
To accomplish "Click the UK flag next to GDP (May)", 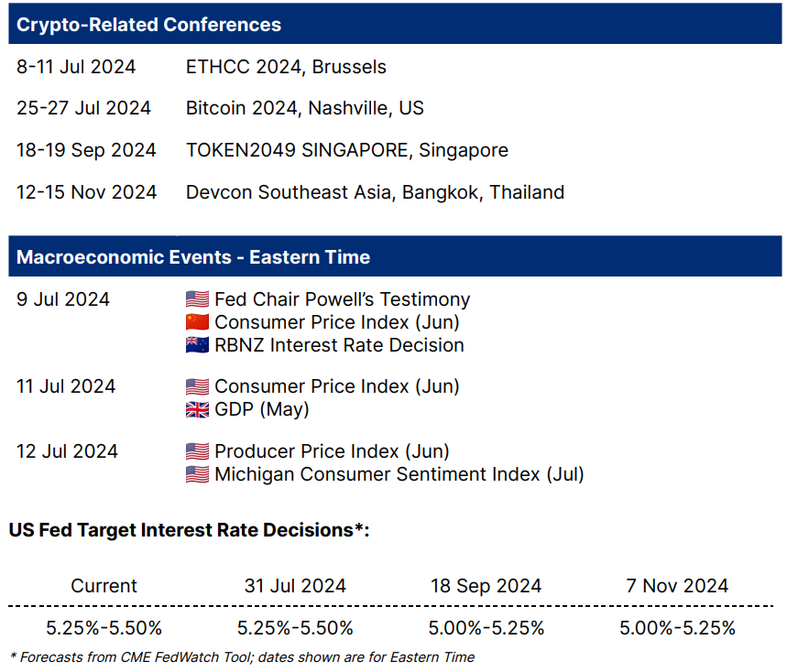I will (x=197, y=409).
